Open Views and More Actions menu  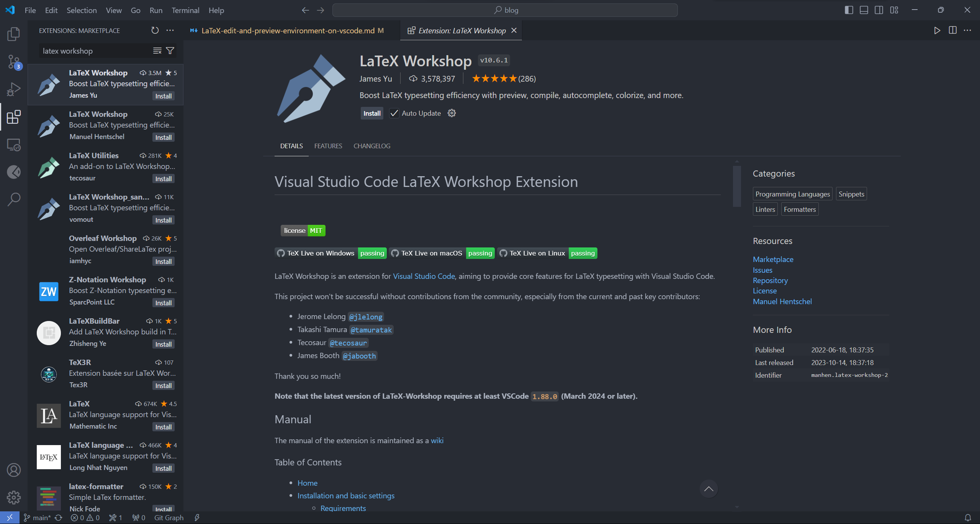(x=170, y=30)
